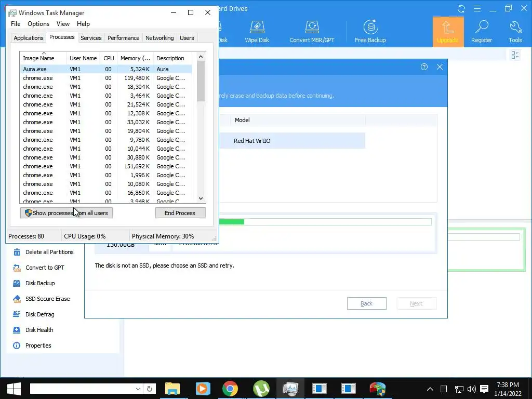
Task: Sort processes by Image Name column
Action: click(x=44, y=58)
